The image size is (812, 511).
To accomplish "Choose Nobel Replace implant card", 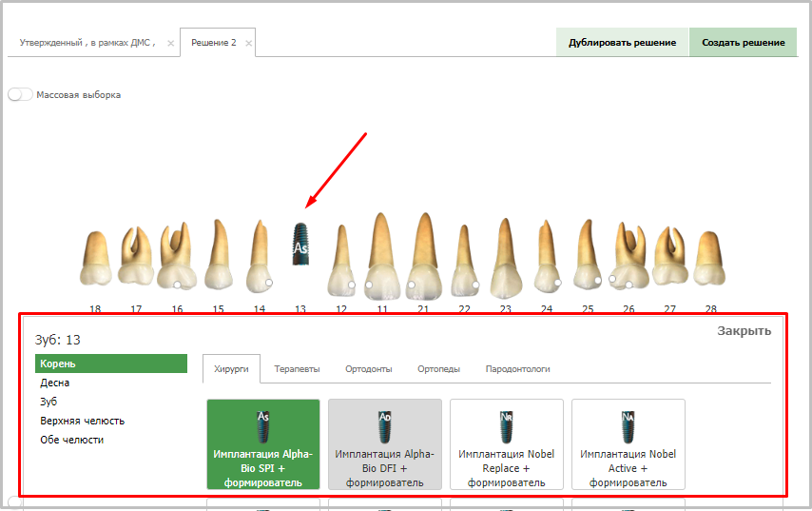I will (x=507, y=444).
